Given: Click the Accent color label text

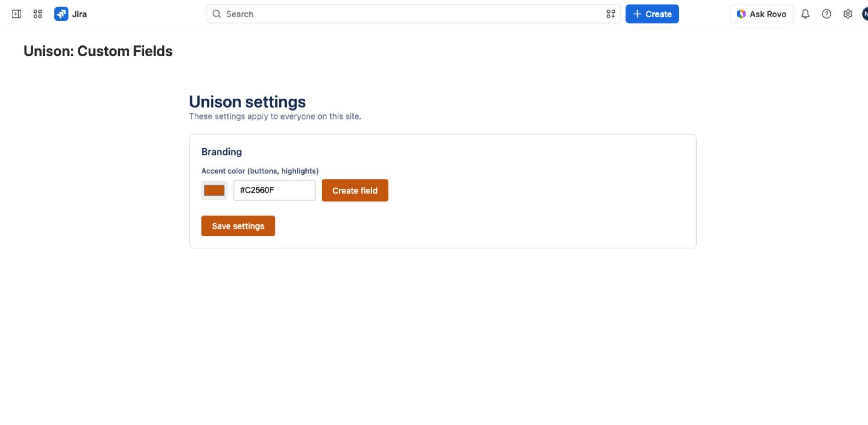Looking at the screenshot, I should pyautogui.click(x=260, y=171).
